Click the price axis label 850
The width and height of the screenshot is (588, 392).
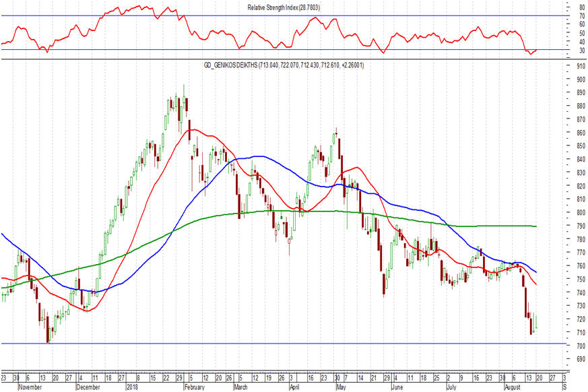[x=581, y=146]
